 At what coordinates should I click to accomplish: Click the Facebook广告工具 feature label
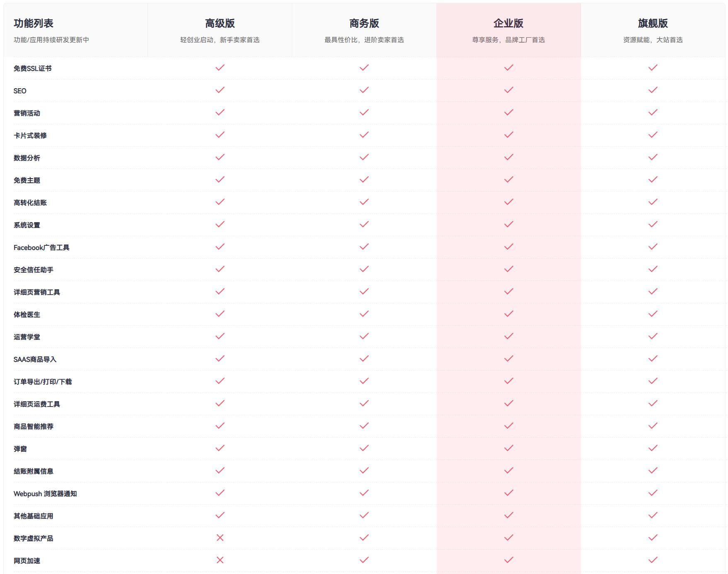41,247
